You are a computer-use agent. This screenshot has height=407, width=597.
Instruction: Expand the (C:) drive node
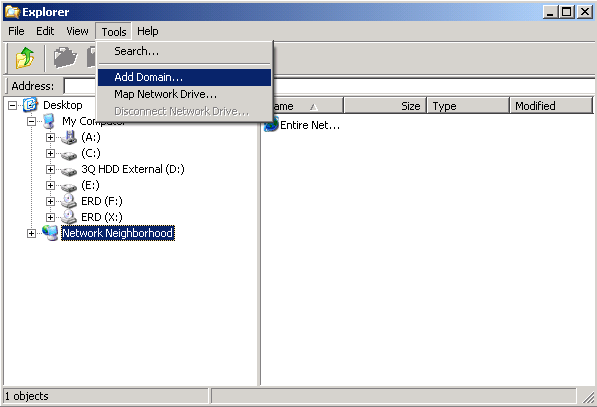50,153
